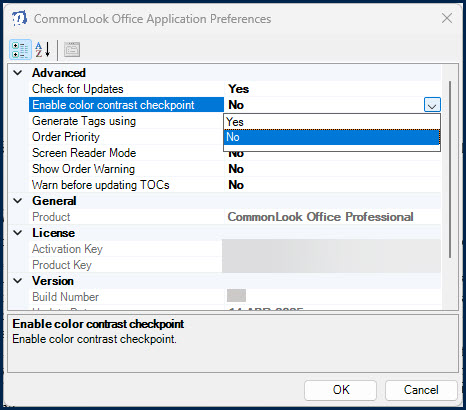Select the Show Order Warning property

click(83, 169)
